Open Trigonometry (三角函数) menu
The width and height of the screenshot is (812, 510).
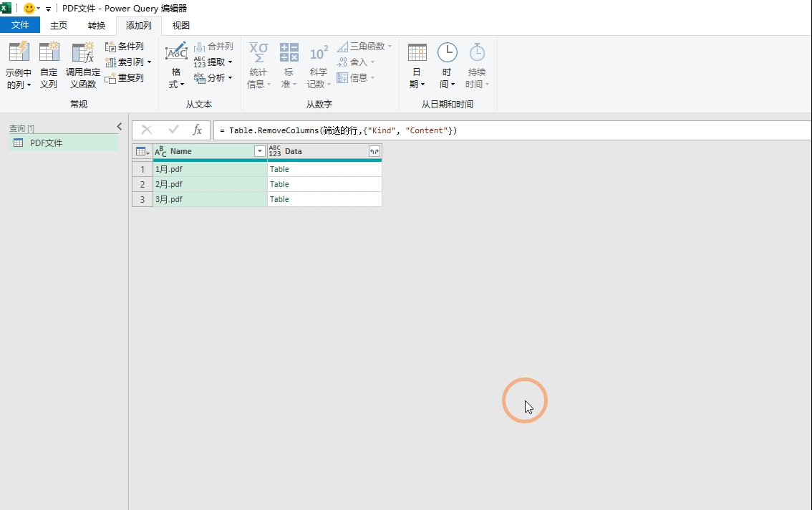[364, 47]
